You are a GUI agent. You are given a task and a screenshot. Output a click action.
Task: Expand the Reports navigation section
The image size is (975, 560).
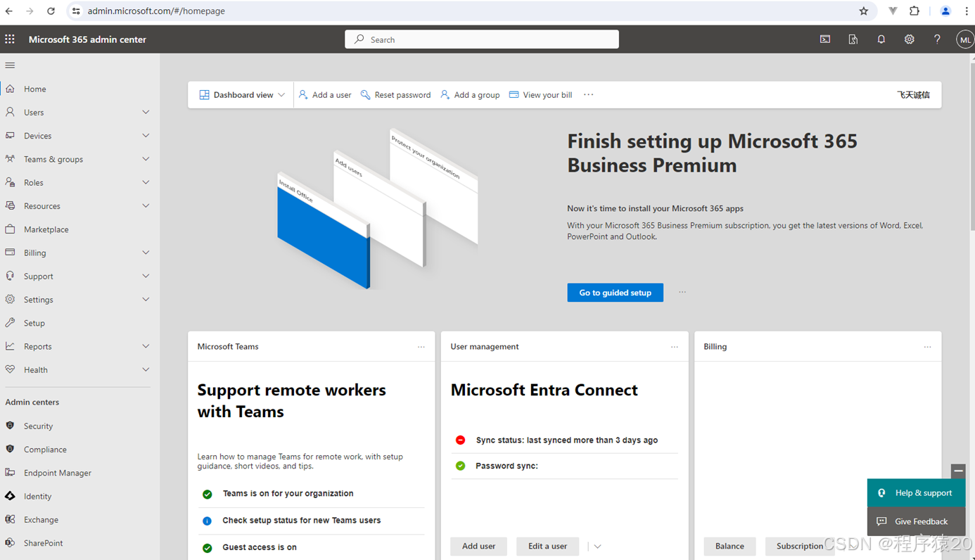pos(146,346)
